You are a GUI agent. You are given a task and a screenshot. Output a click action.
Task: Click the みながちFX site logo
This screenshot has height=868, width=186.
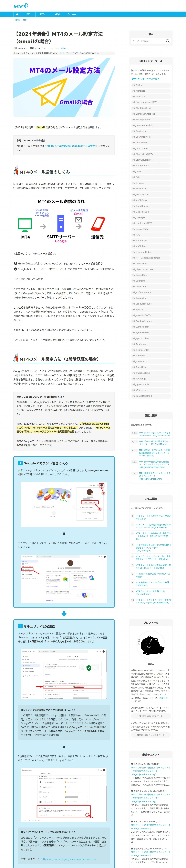(x=21, y=6)
